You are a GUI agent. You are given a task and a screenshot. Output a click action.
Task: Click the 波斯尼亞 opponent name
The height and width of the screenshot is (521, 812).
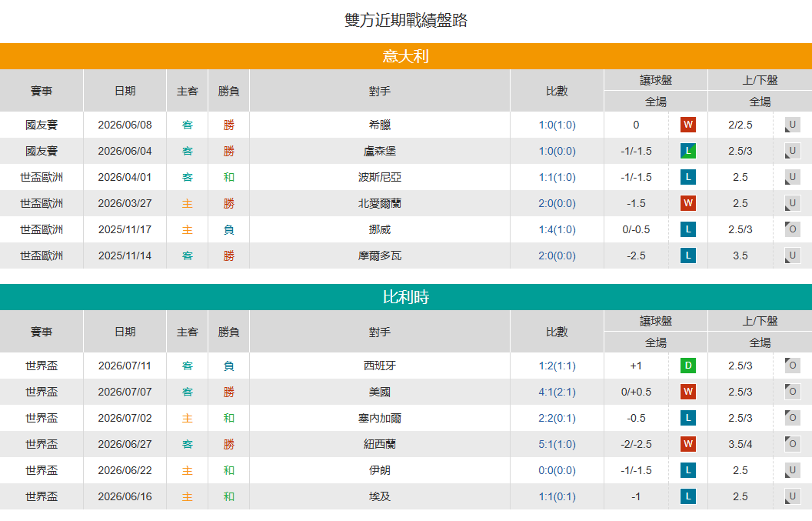point(380,177)
